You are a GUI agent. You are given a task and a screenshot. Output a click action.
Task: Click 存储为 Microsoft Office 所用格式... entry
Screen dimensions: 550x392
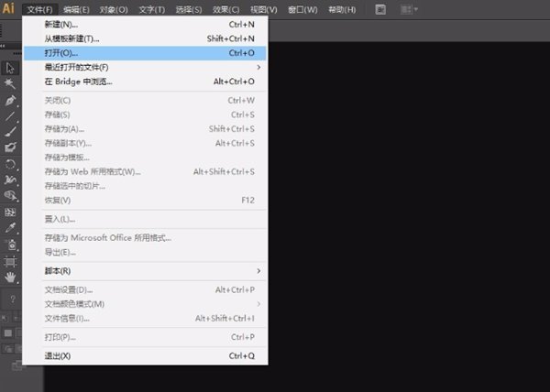pos(145,238)
